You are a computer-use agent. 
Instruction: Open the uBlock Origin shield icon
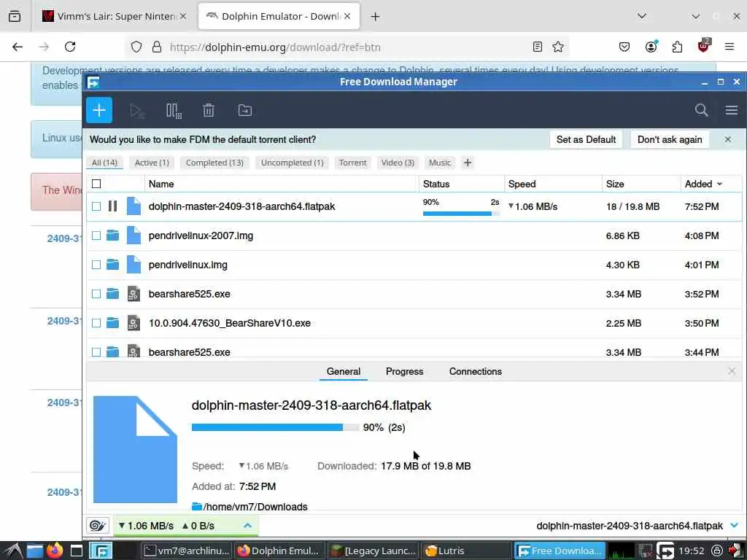[x=703, y=46]
